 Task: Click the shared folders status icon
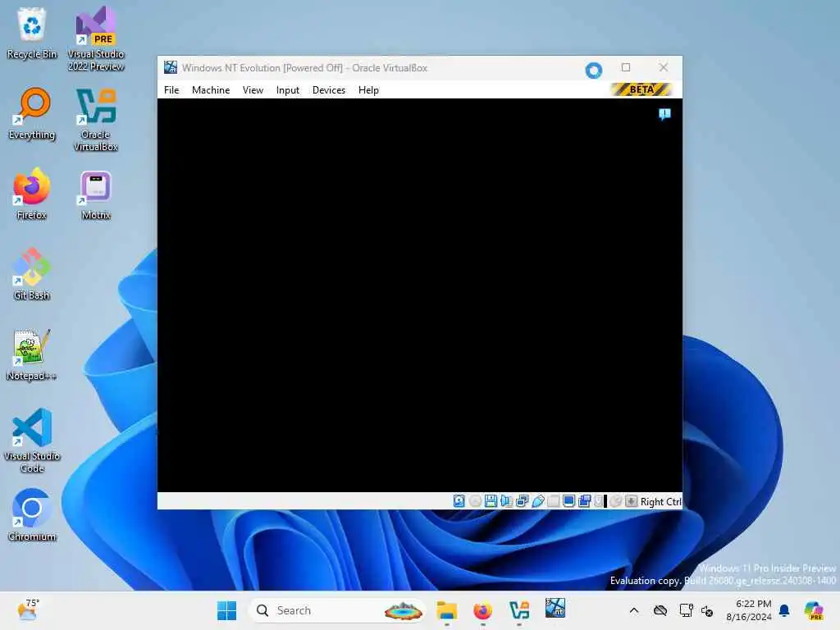click(x=554, y=501)
